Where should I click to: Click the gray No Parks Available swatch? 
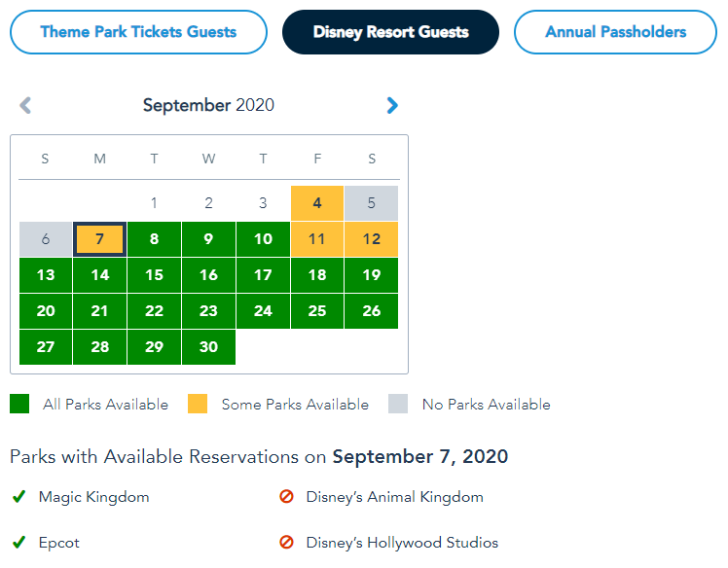tap(398, 404)
